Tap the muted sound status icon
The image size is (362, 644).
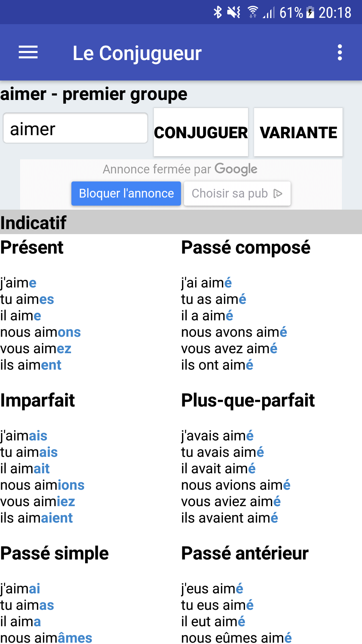pyautogui.click(x=234, y=12)
